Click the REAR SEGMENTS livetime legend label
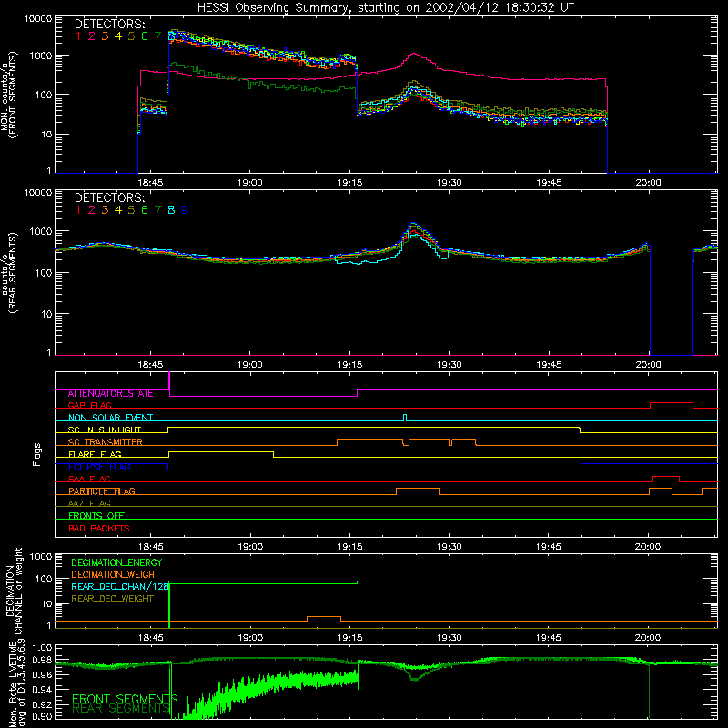The width and height of the screenshot is (728, 728). click(121, 709)
